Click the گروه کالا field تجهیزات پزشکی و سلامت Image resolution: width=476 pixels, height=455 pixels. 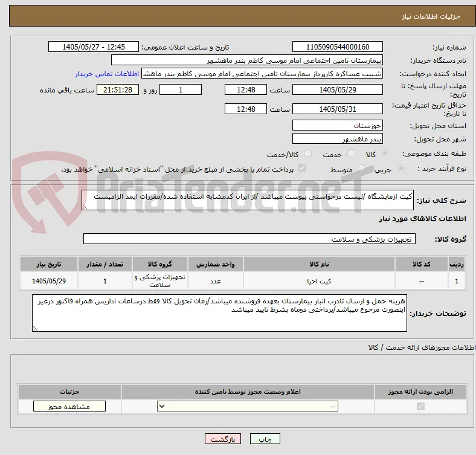[249, 239]
